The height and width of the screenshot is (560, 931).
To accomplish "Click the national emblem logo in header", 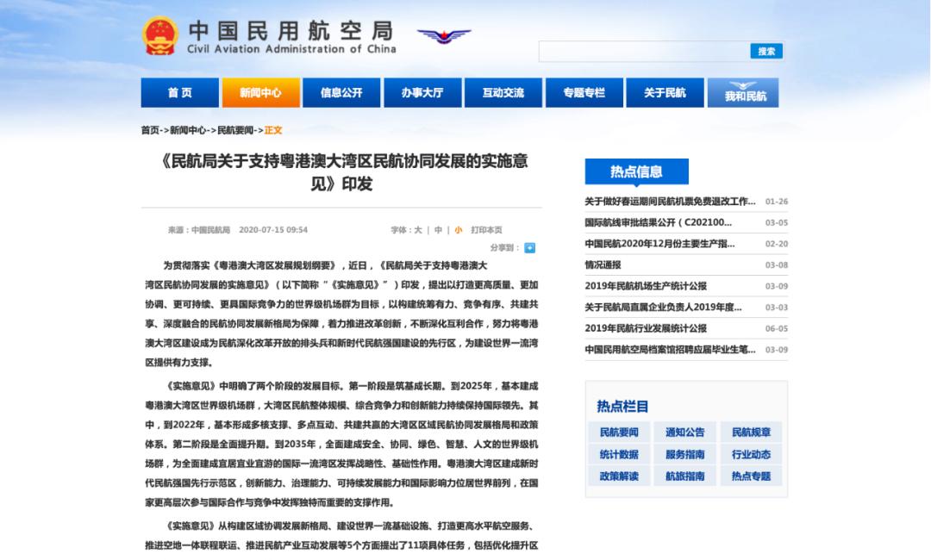I will point(159,36).
